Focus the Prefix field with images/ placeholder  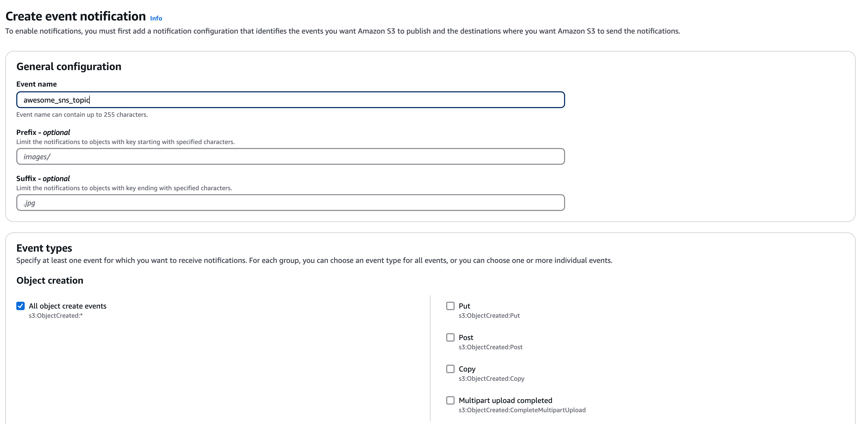[x=290, y=157]
